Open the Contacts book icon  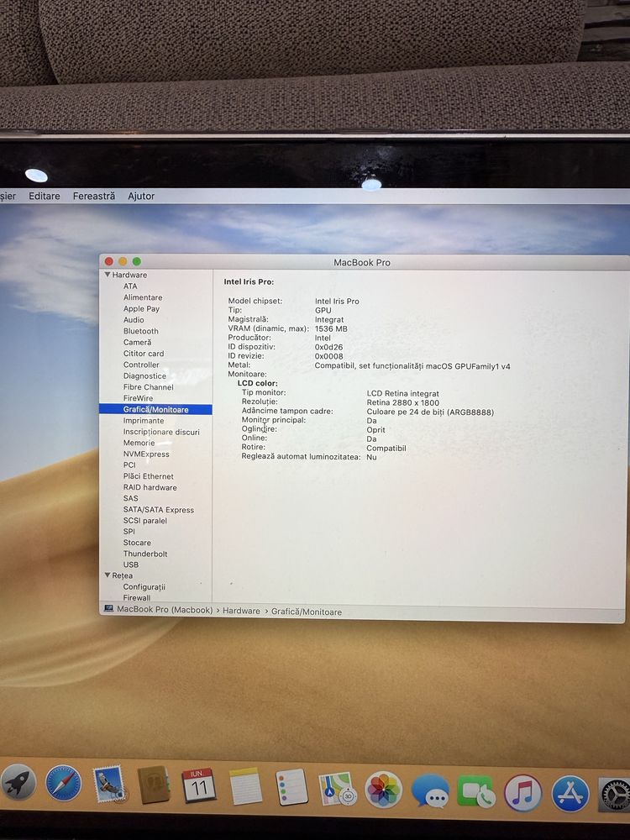154,785
